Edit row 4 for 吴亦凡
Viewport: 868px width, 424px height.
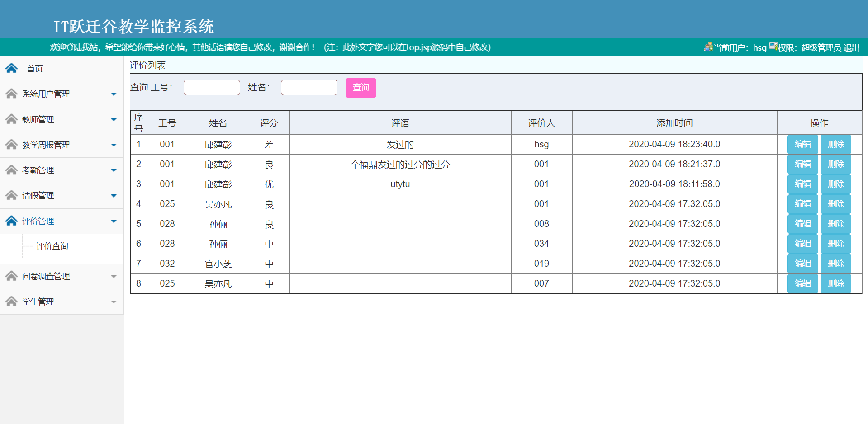point(803,204)
